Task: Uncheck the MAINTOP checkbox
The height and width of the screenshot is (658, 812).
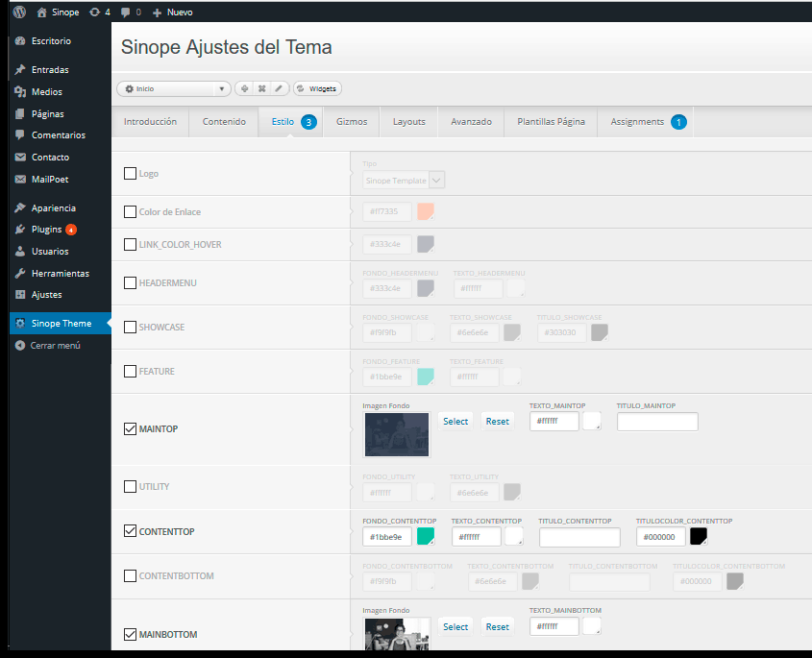Action: [130, 428]
